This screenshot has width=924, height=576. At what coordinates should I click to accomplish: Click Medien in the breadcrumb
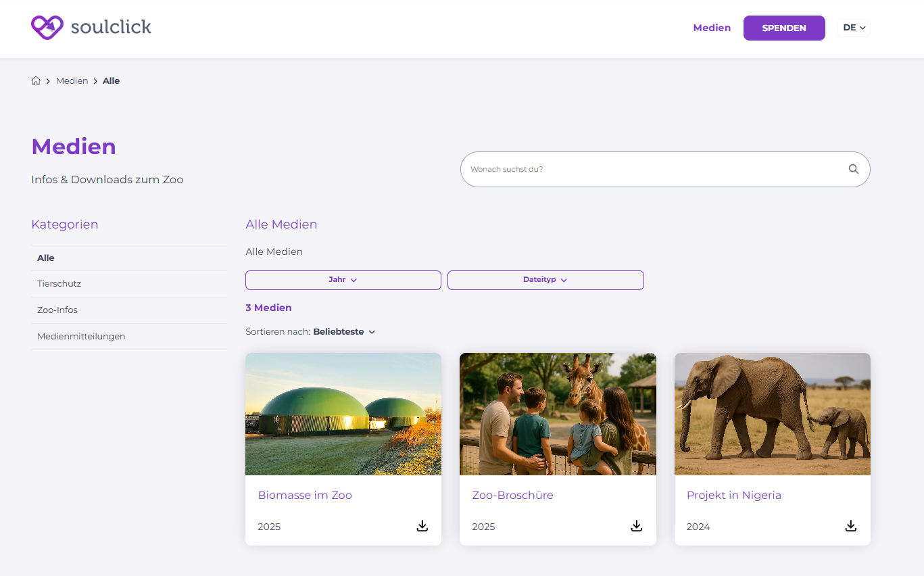pos(72,80)
